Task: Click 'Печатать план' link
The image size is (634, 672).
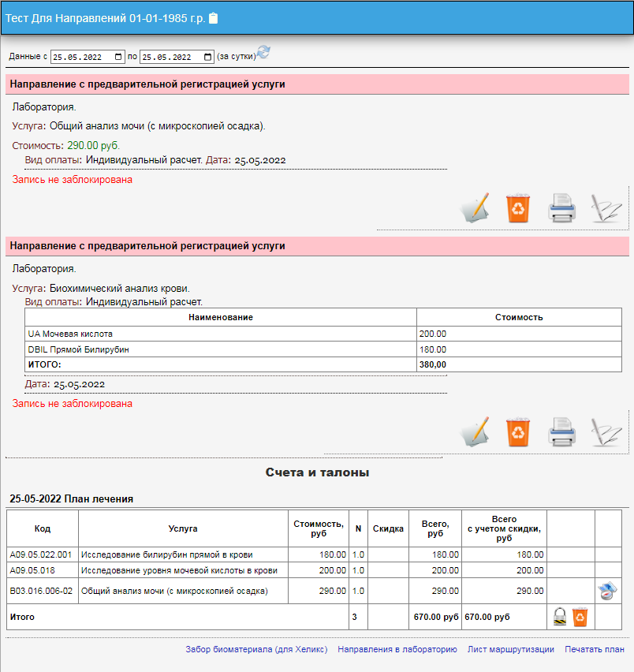Action: 594,650
